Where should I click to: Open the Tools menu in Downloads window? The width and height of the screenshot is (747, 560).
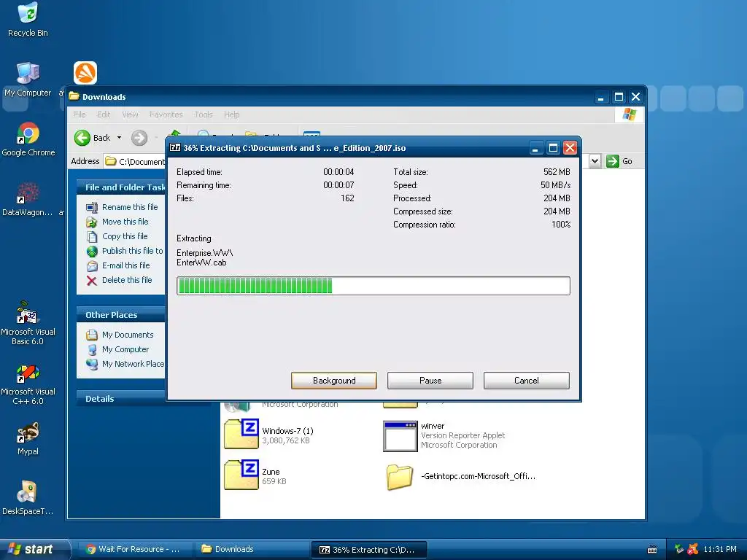point(204,114)
